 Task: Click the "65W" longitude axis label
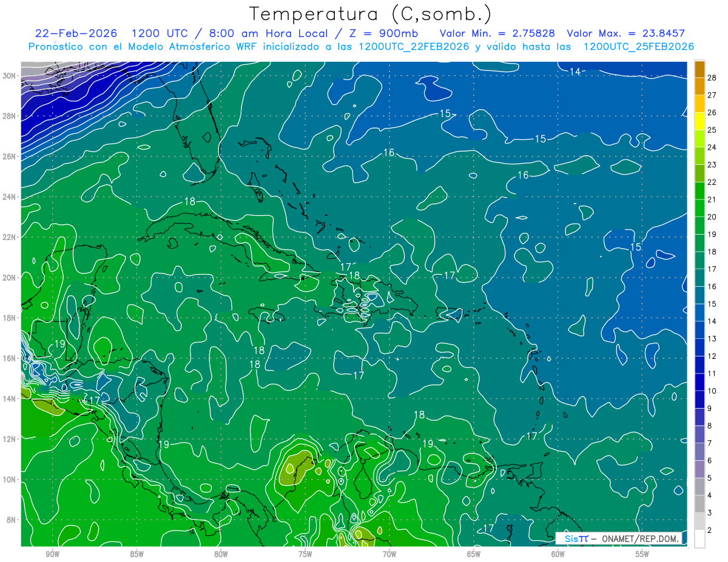pyautogui.click(x=474, y=554)
